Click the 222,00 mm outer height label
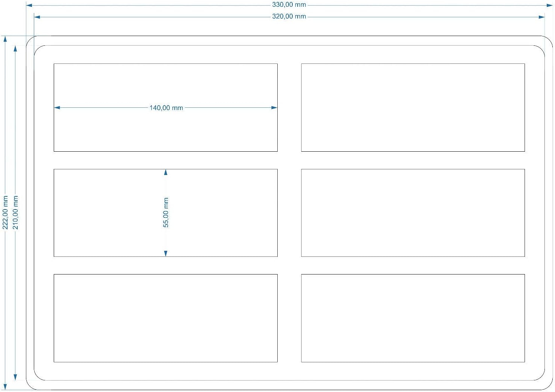555x392 pixels. click(5, 213)
